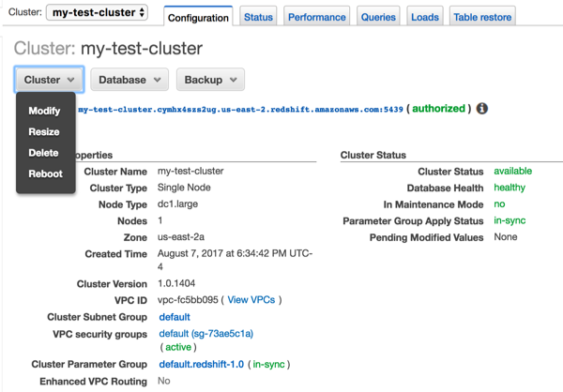This screenshot has width=563, height=392.
Task: Open the View VPCs link
Action: tap(251, 300)
